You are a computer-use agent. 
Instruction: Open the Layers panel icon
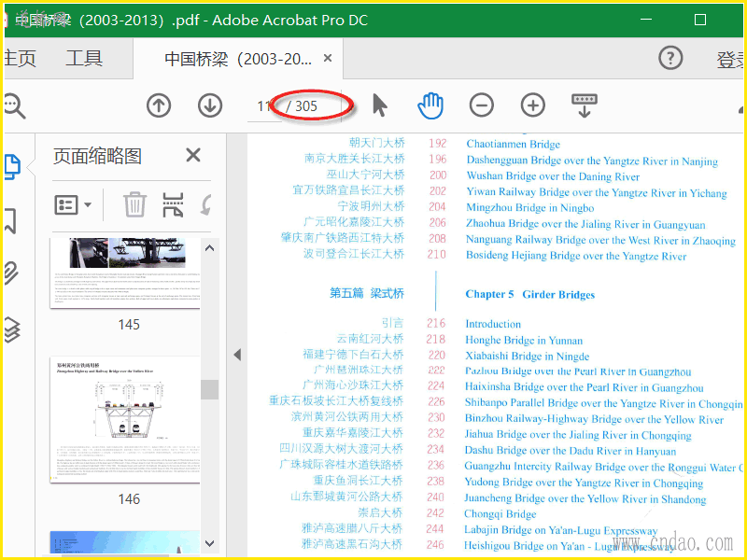click(11, 329)
